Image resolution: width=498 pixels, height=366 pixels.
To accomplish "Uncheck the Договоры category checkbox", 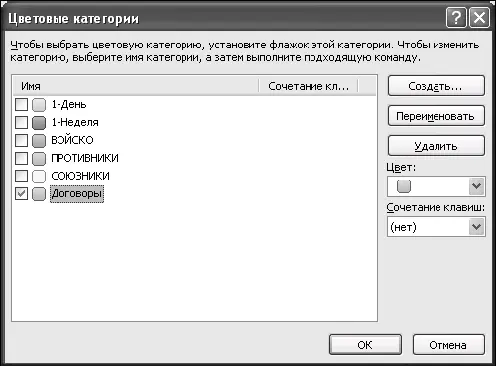I will pos(21,194).
